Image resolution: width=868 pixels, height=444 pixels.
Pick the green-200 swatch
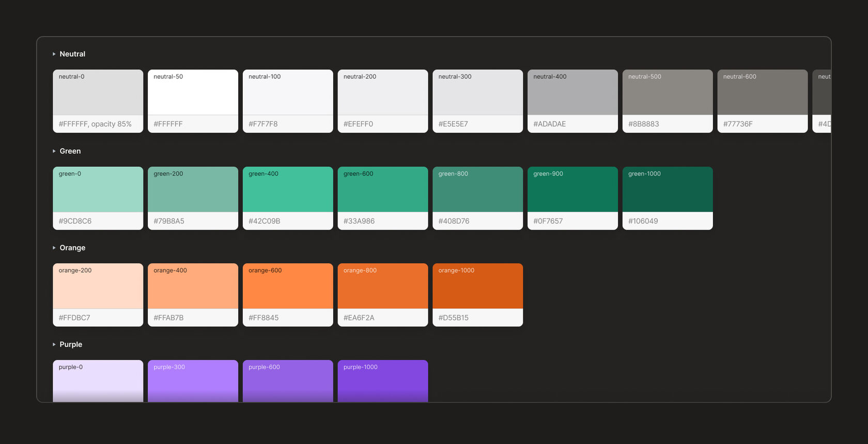pyautogui.click(x=193, y=189)
